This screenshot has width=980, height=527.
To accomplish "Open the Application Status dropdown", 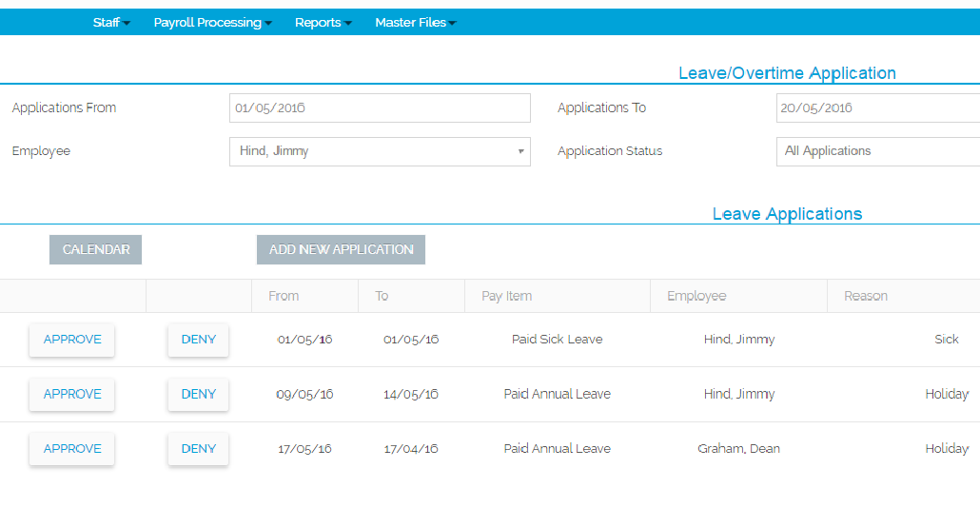I will [x=877, y=151].
